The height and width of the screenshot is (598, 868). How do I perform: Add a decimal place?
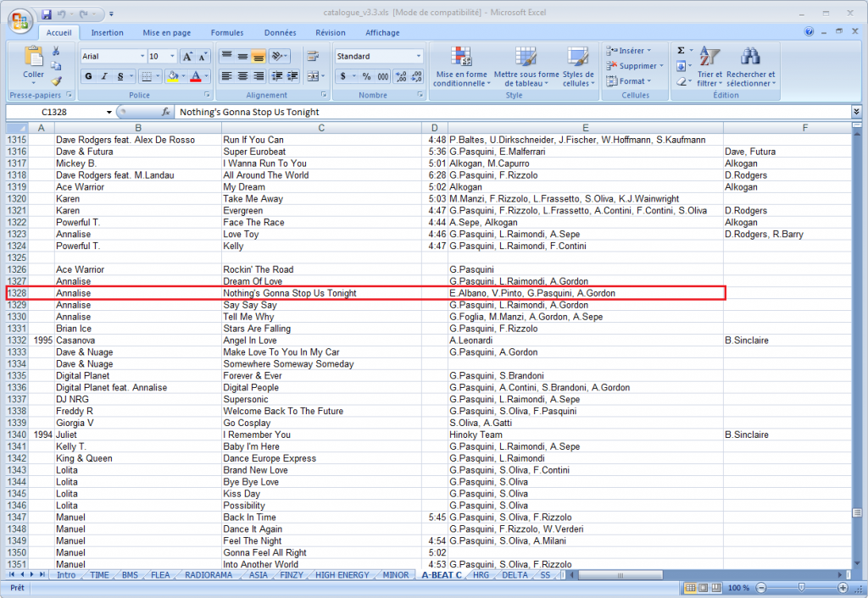pos(401,76)
